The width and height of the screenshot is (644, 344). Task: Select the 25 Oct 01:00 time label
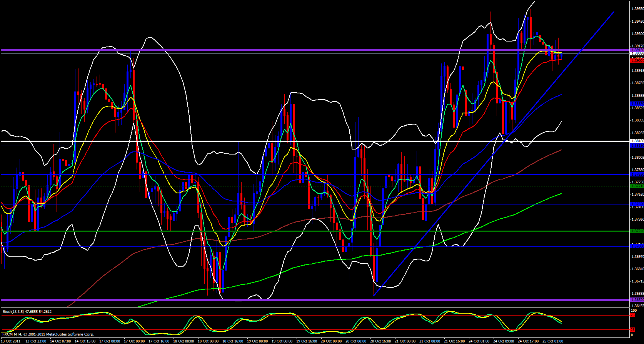point(552,341)
